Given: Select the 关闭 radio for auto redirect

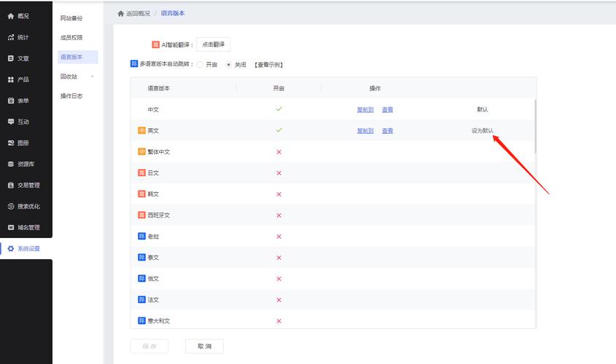Looking at the screenshot, I should pyautogui.click(x=229, y=65).
